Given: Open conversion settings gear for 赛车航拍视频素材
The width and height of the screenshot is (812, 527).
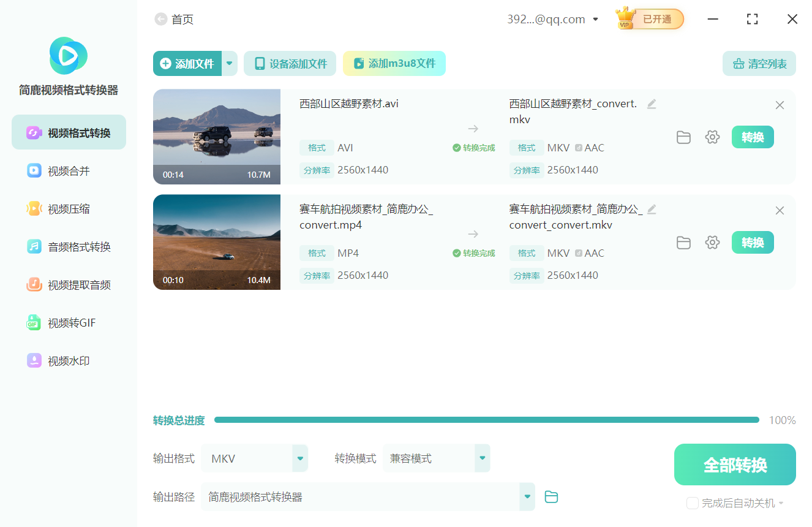Looking at the screenshot, I should point(712,242).
